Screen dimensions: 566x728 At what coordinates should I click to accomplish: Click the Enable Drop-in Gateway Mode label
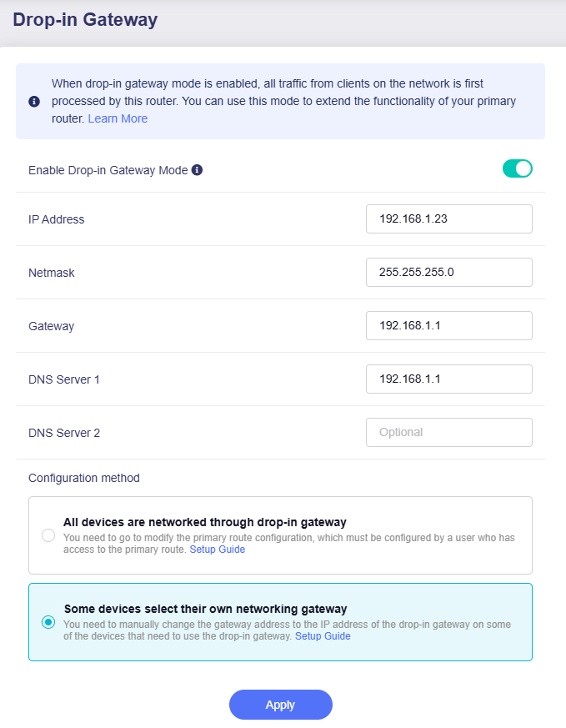pyautogui.click(x=108, y=170)
